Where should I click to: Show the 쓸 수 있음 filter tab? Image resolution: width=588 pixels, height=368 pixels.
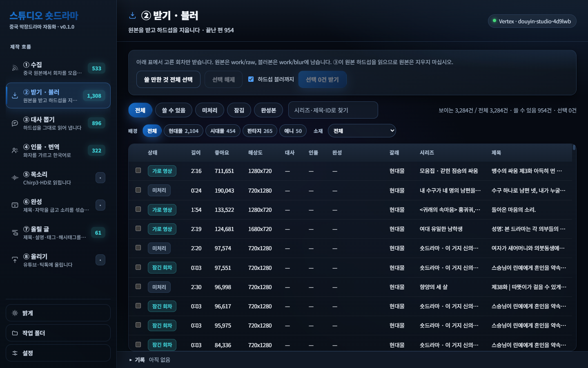(x=174, y=110)
